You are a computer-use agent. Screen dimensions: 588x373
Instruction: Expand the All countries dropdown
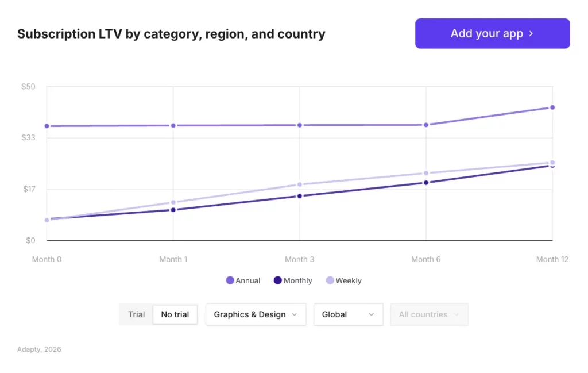coord(429,314)
